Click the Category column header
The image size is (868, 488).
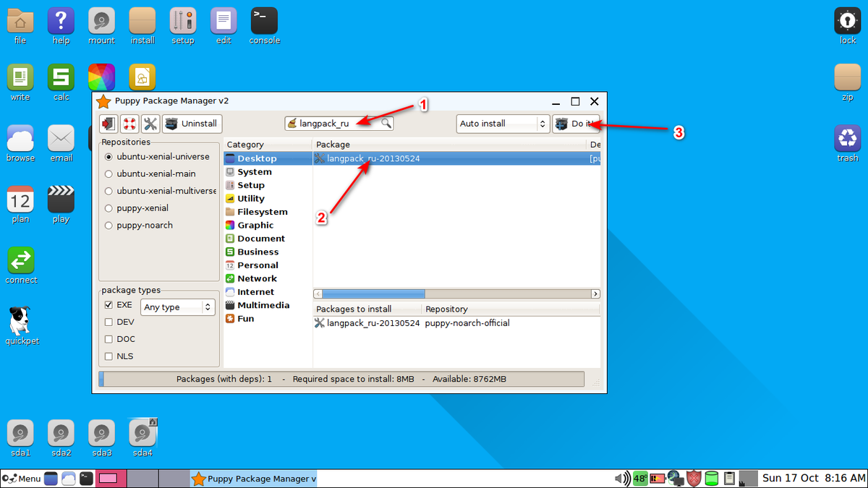tap(268, 145)
